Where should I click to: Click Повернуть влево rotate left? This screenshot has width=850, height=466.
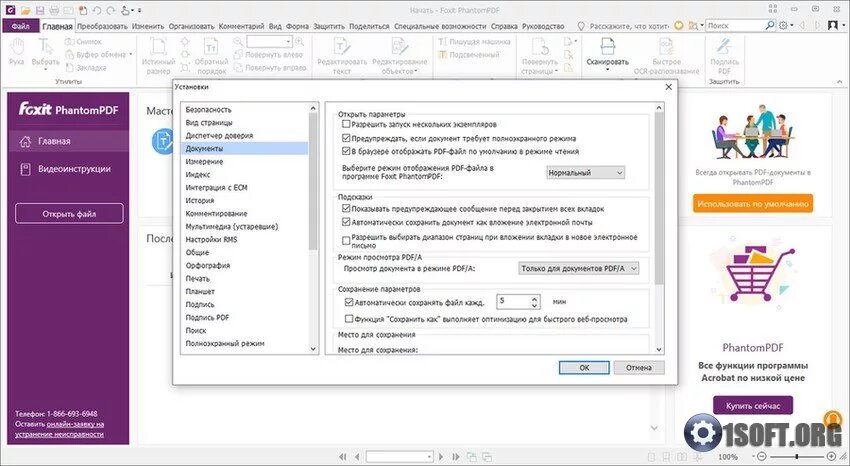coord(268,55)
